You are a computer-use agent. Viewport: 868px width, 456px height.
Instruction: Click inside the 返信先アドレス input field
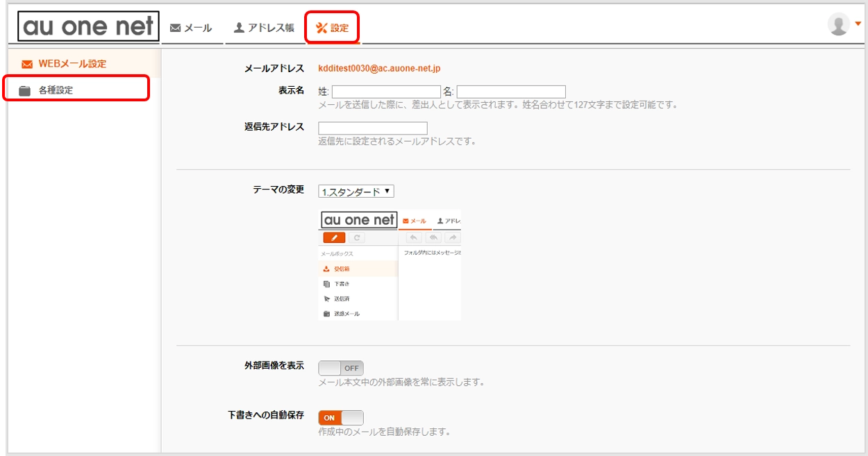(372, 127)
